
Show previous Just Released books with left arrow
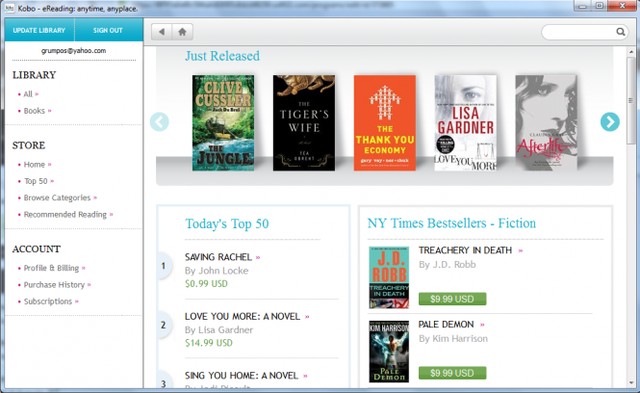tap(159, 122)
